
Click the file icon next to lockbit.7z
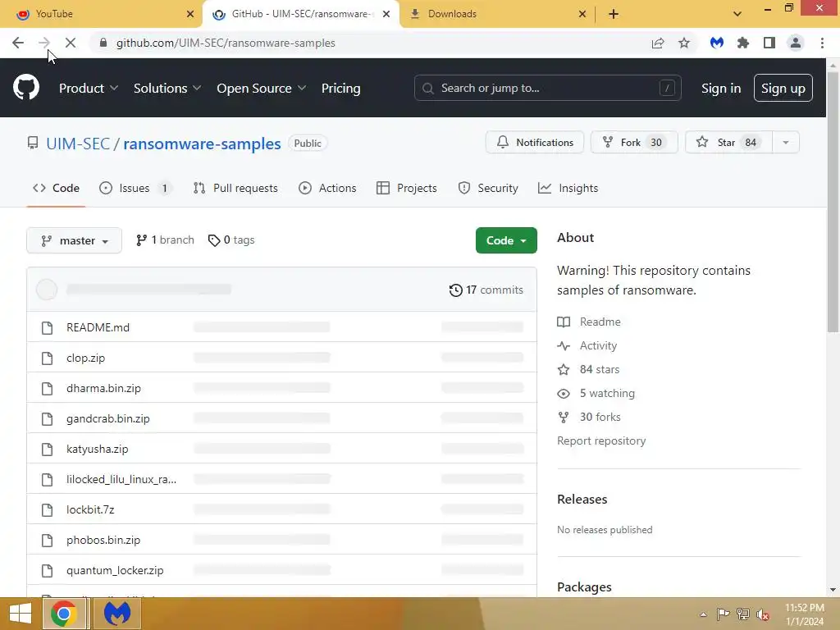(x=47, y=509)
